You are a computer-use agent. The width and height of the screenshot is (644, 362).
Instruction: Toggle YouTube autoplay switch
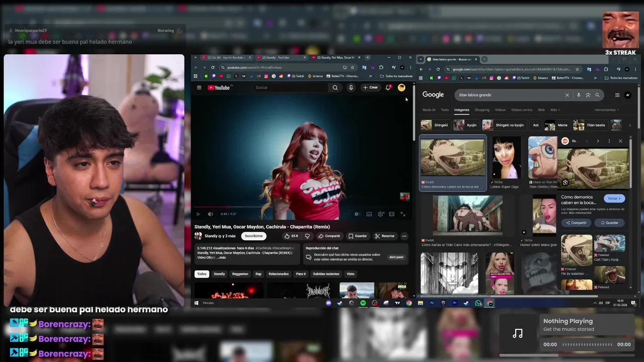pyautogui.click(x=357, y=214)
